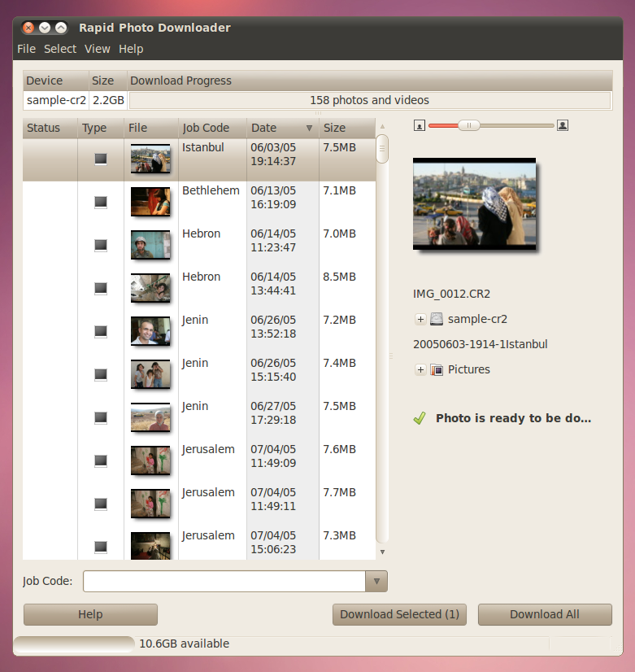Click the large preview size icon

coord(562,125)
